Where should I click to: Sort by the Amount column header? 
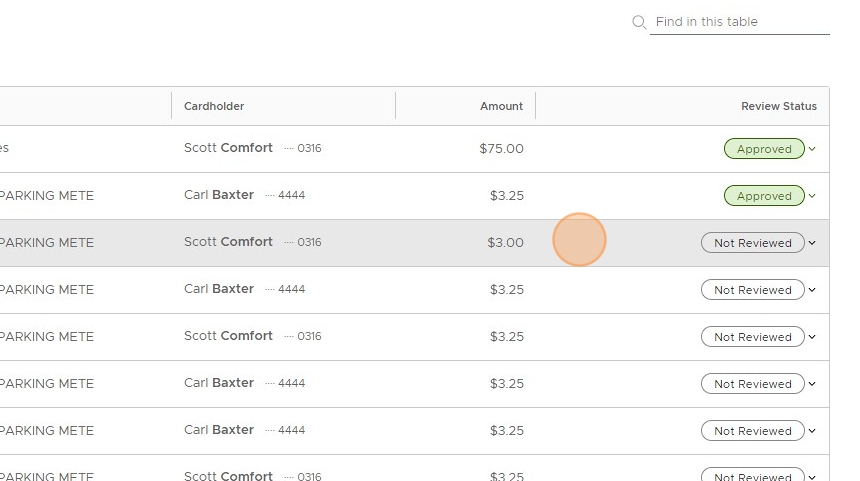pos(501,106)
